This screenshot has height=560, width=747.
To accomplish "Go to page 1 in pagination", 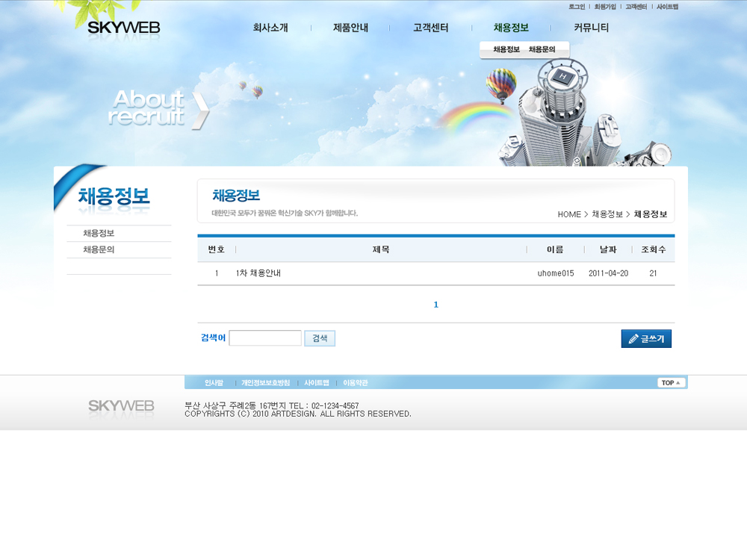I will 436,305.
